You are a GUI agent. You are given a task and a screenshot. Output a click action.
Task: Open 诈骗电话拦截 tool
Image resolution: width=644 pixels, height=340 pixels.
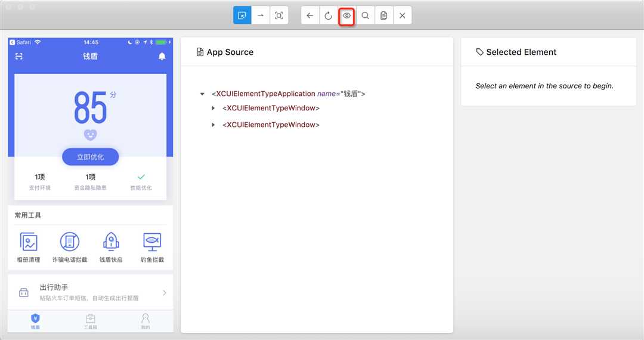click(70, 247)
